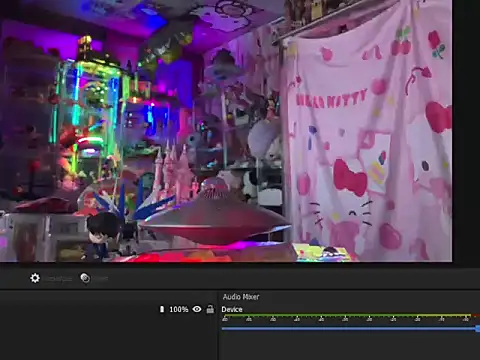
Task: Open source Filters via the circular icon
Action: (x=85, y=278)
